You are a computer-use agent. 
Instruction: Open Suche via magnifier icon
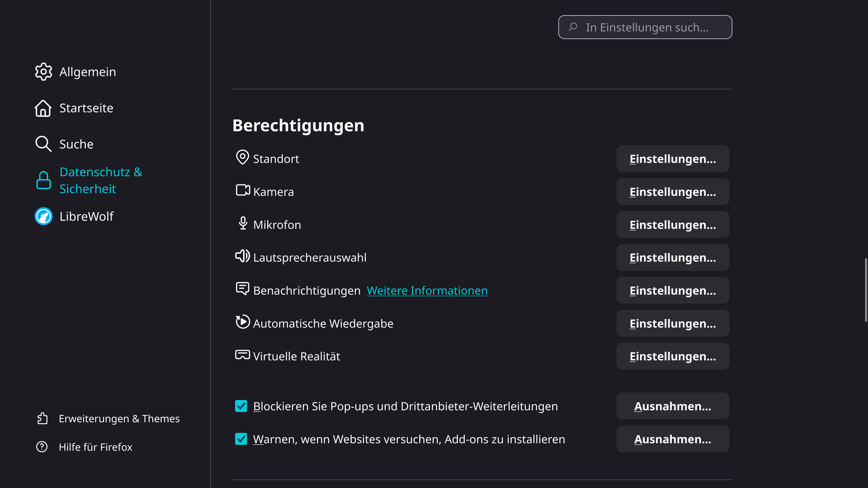[x=43, y=144]
